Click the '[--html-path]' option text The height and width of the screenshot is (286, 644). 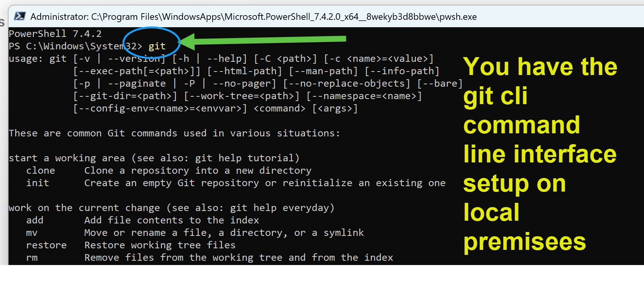tap(244, 71)
